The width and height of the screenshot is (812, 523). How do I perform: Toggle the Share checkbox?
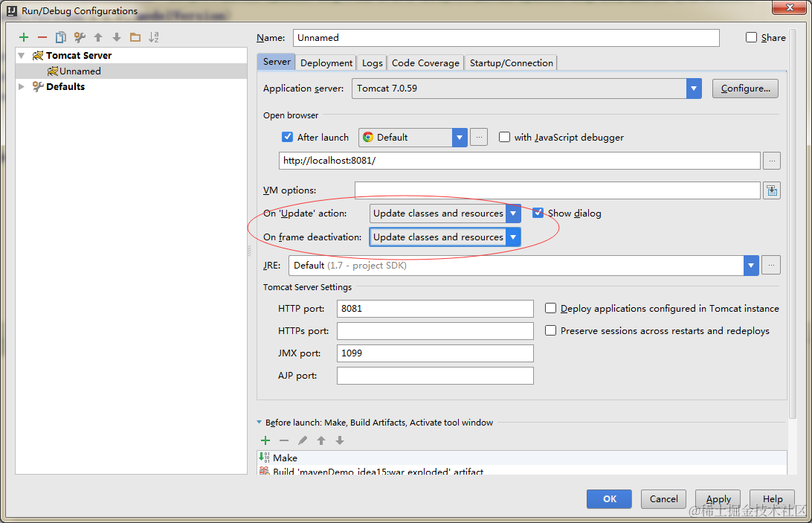point(752,37)
